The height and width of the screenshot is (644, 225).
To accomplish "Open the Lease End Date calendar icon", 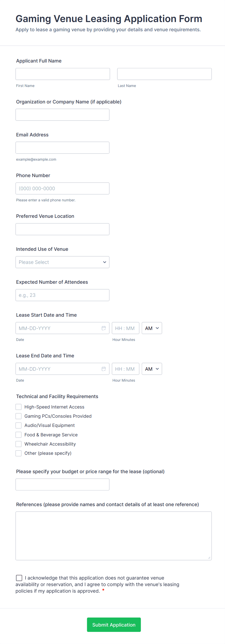I will (x=104, y=369).
